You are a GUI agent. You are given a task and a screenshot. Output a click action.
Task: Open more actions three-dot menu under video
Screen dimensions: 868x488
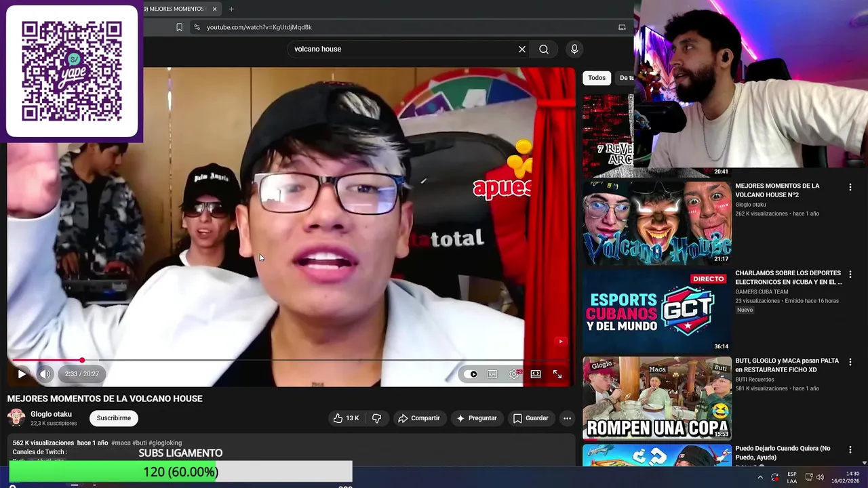[x=567, y=418]
